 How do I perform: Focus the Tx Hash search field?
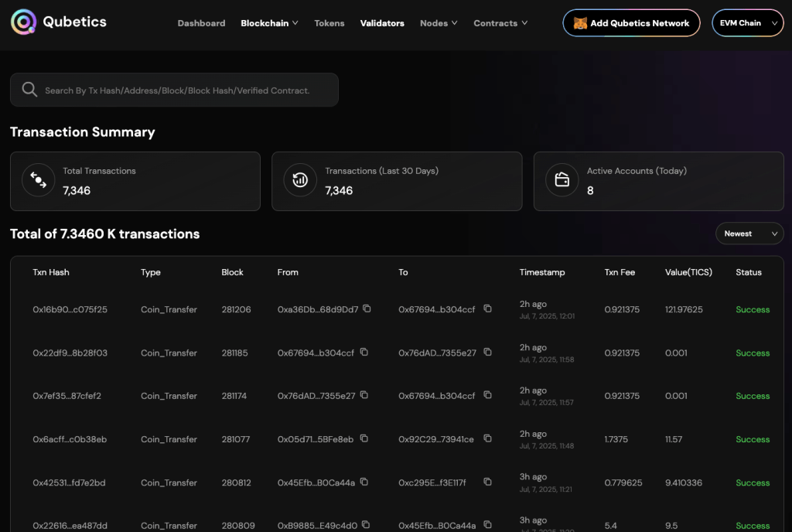pos(186,90)
